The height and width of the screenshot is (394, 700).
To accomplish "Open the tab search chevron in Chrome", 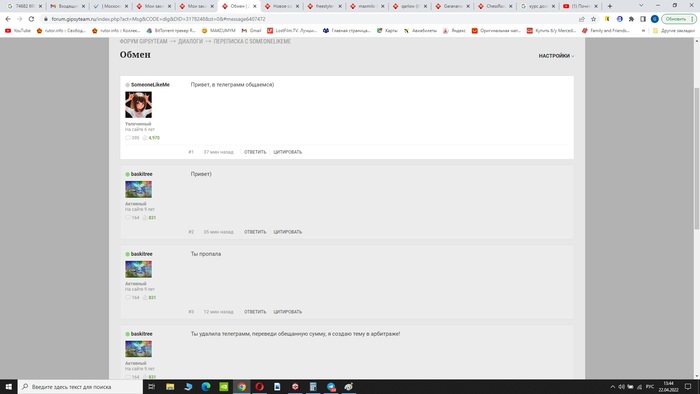I will click(641, 6).
